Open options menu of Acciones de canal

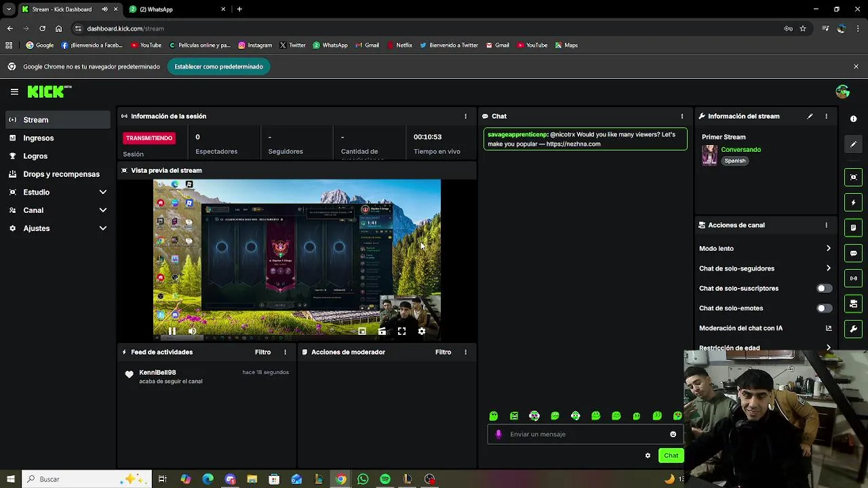[826, 225]
